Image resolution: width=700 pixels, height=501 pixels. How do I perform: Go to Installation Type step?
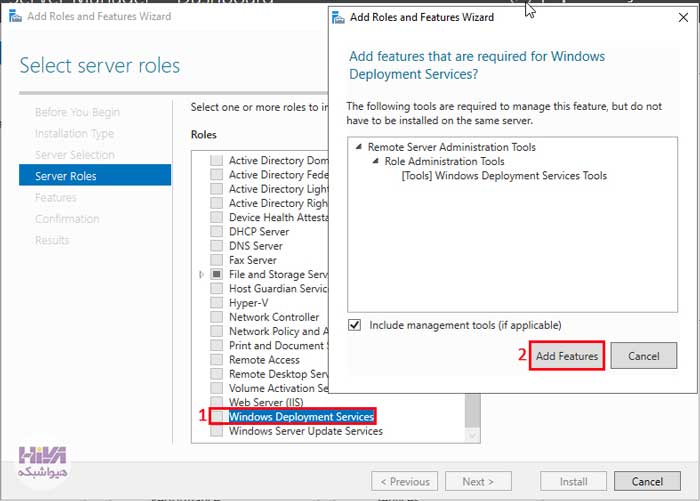click(74, 133)
